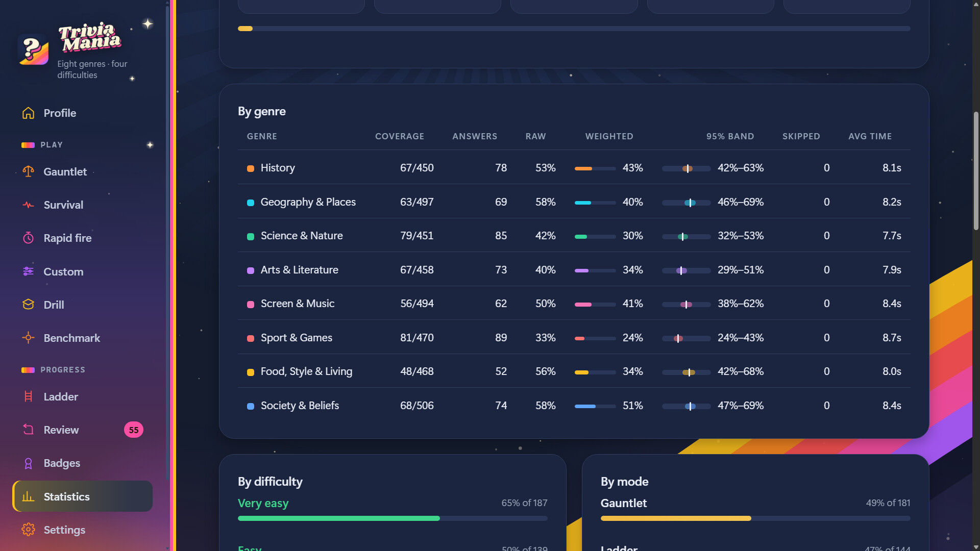Click the Ladder icon in sidebar
Image resolution: width=980 pixels, height=551 pixels.
coord(28,396)
